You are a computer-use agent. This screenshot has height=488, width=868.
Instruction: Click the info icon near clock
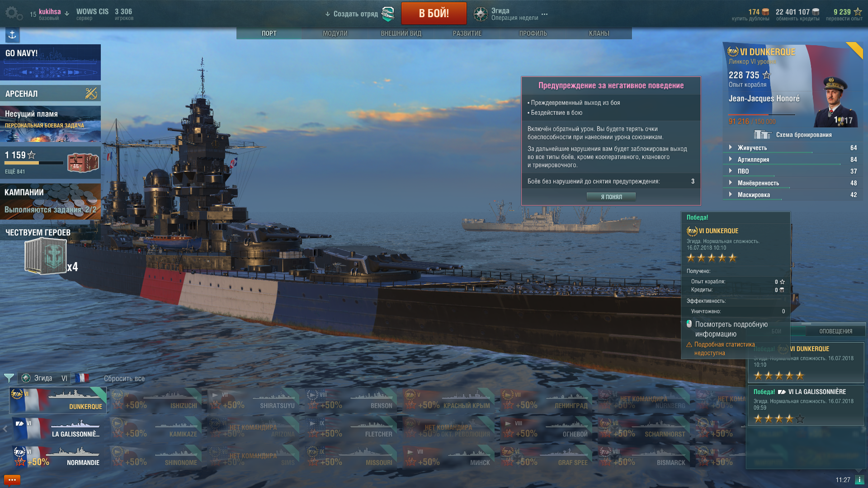click(859, 480)
